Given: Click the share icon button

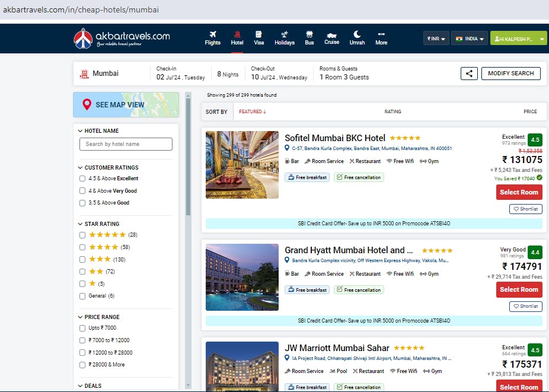Looking at the screenshot, I should click(x=469, y=74).
